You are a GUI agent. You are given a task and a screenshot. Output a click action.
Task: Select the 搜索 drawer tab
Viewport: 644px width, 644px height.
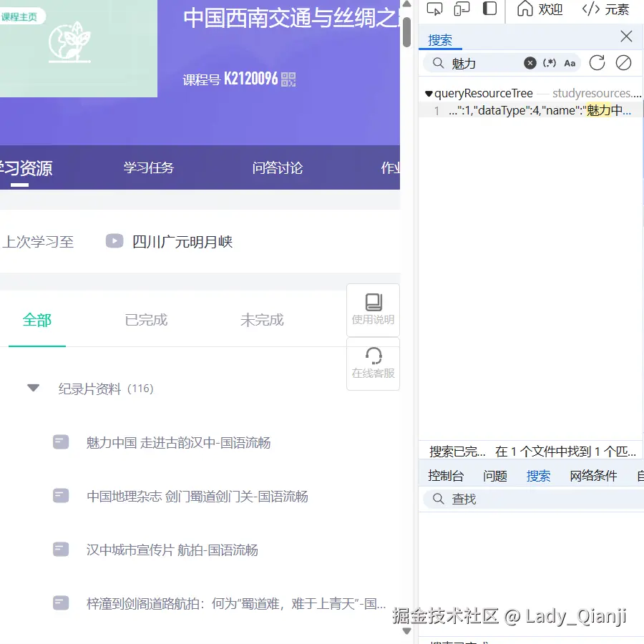point(538,476)
